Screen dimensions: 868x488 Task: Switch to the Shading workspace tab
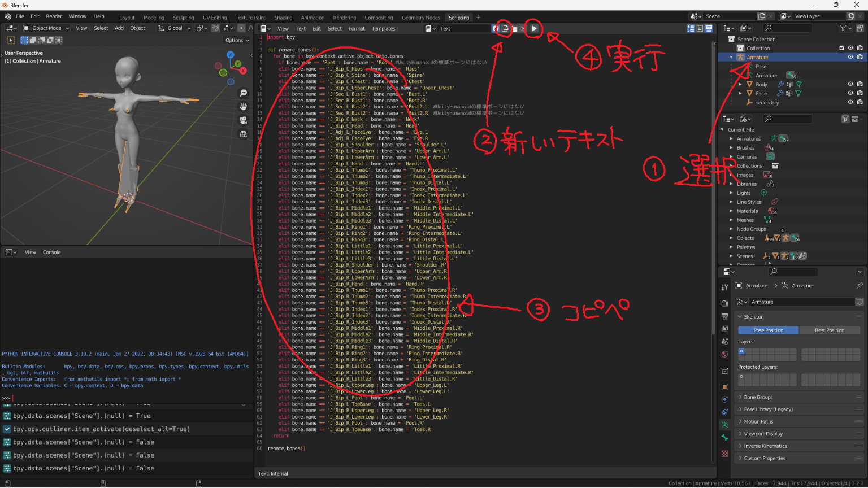[283, 17]
